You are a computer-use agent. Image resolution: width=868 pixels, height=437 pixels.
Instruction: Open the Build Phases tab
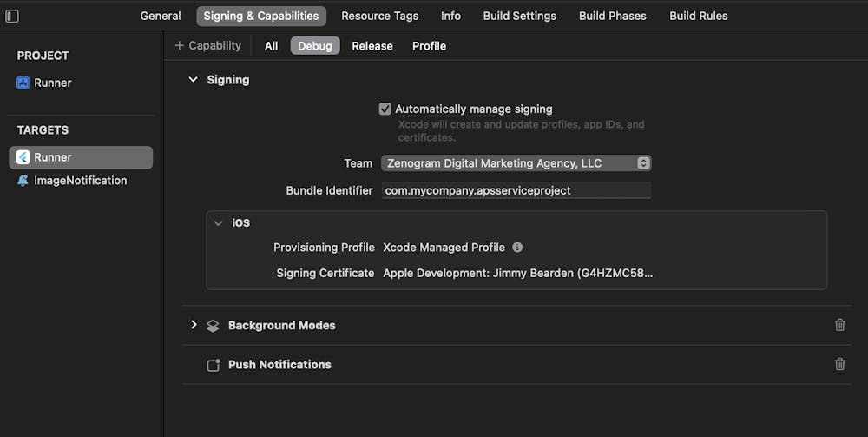point(613,16)
